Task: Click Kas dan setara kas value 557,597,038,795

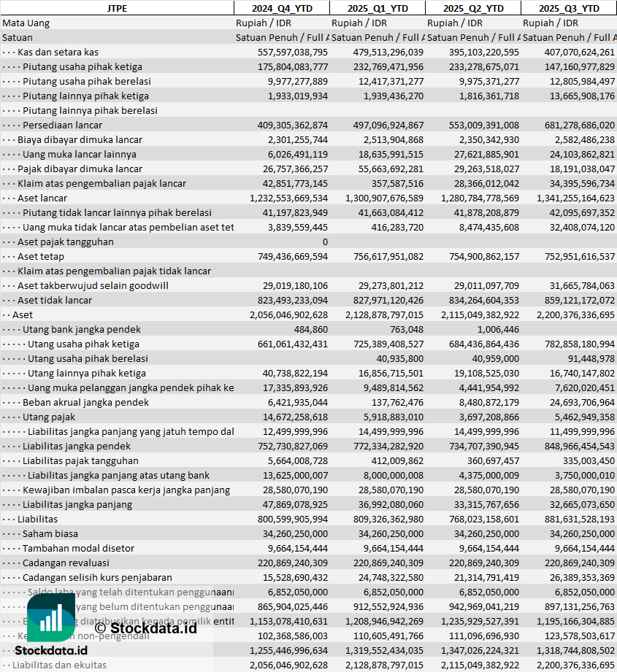Action: coord(292,53)
